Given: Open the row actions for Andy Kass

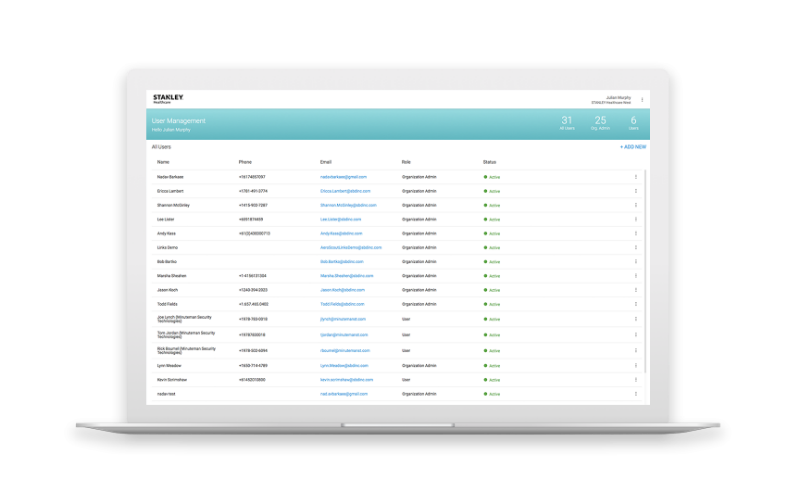Looking at the screenshot, I should coord(635,233).
